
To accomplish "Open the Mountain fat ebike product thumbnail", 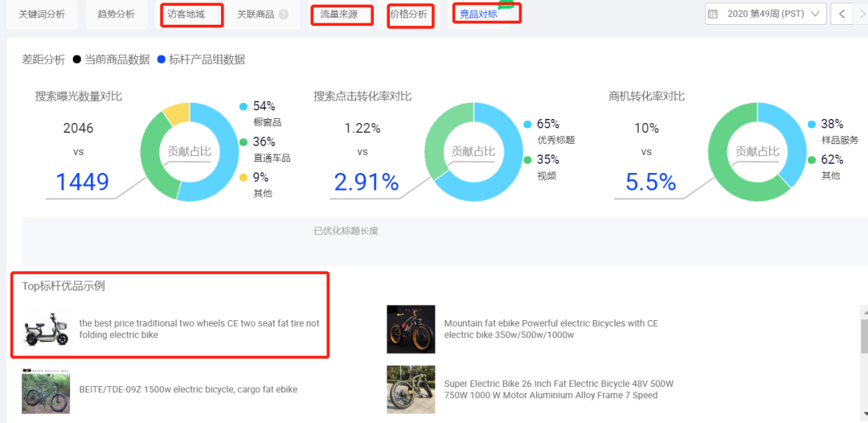I will point(411,329).
